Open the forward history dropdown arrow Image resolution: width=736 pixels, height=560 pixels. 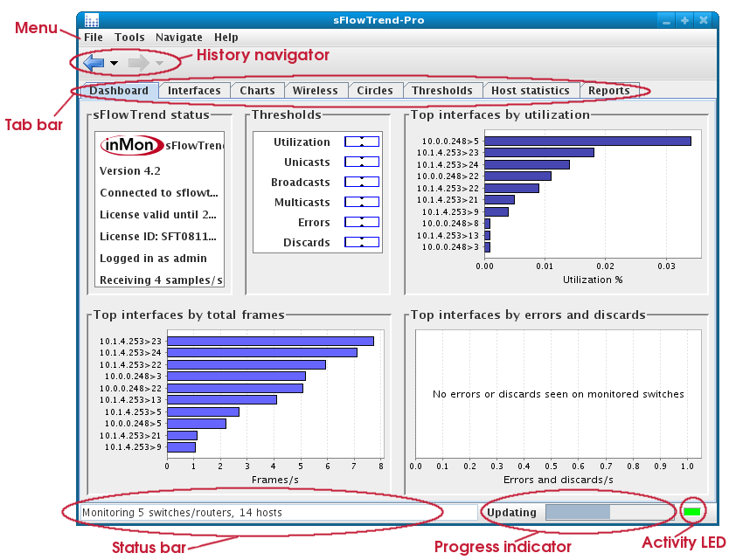(160, 63)
